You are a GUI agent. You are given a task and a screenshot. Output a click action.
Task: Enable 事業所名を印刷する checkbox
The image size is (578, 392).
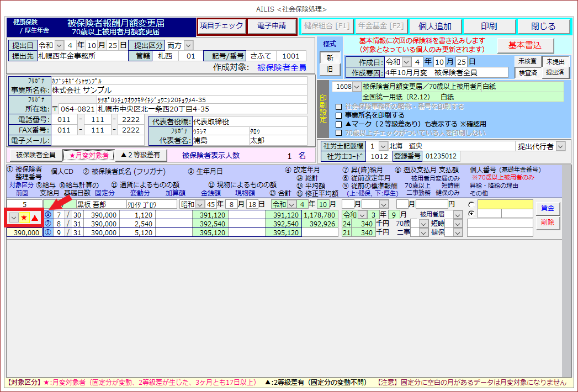point(339,115)
